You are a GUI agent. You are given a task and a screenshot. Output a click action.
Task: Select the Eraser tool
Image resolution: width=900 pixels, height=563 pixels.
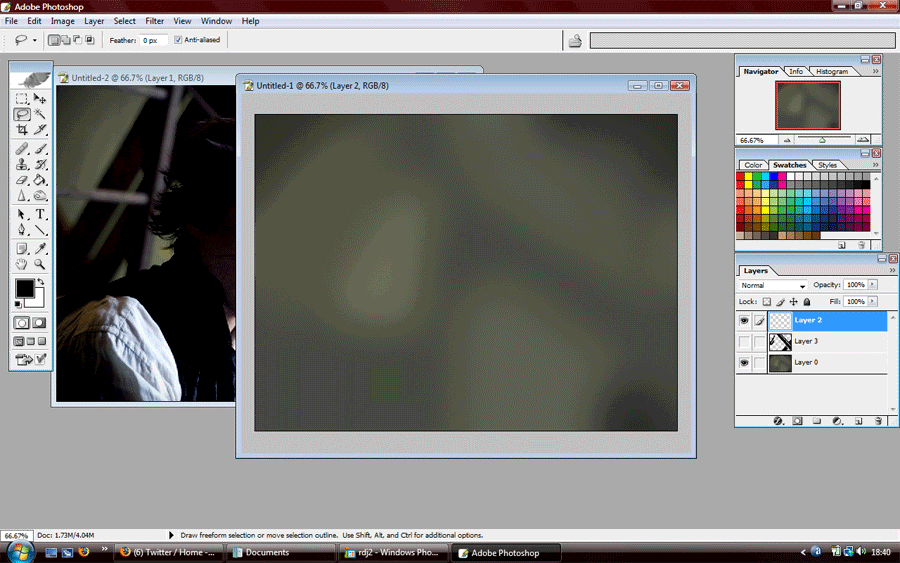[x=22, y=180]
